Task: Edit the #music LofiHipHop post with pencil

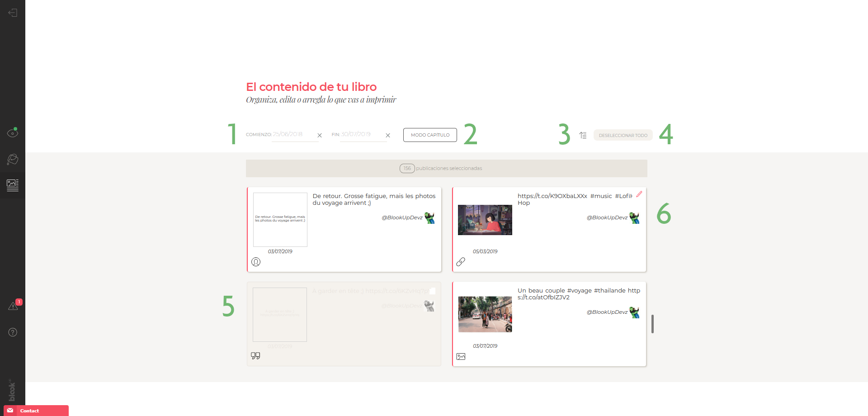Action: [639, 194]
